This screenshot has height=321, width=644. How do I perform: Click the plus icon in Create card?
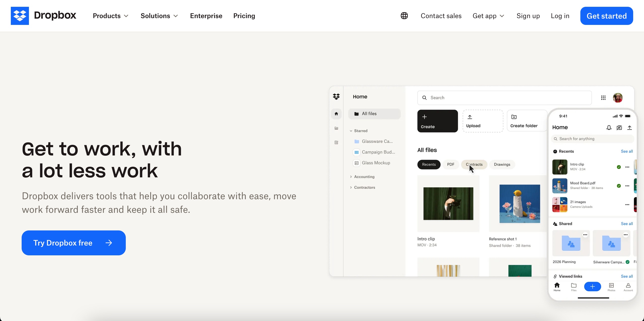424,117
